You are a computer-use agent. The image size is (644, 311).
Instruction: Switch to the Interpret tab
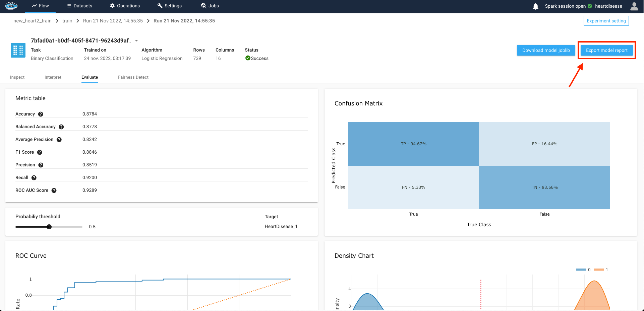pos(53,77)
